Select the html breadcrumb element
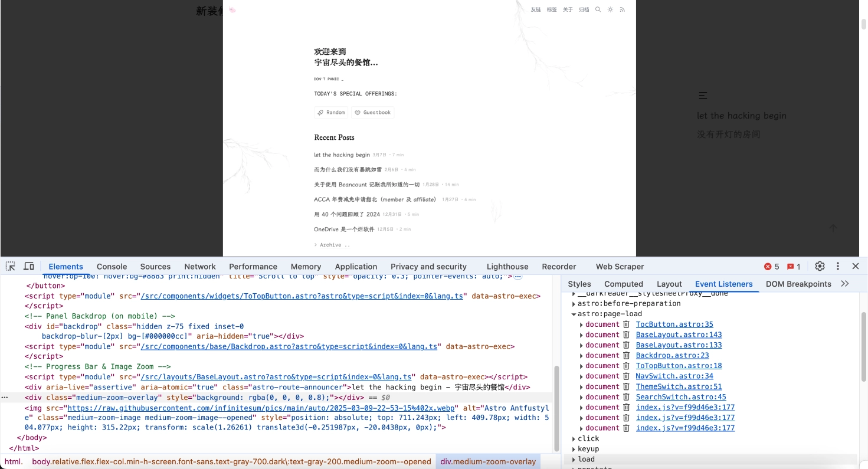Screen dimensions: 868x469 [x=13, y=462]
